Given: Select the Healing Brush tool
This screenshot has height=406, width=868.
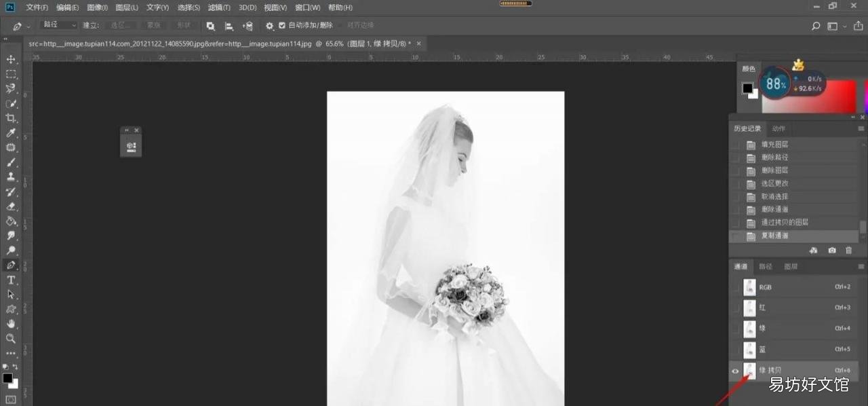Looking at the screenshot, I should tap(11, 148).
